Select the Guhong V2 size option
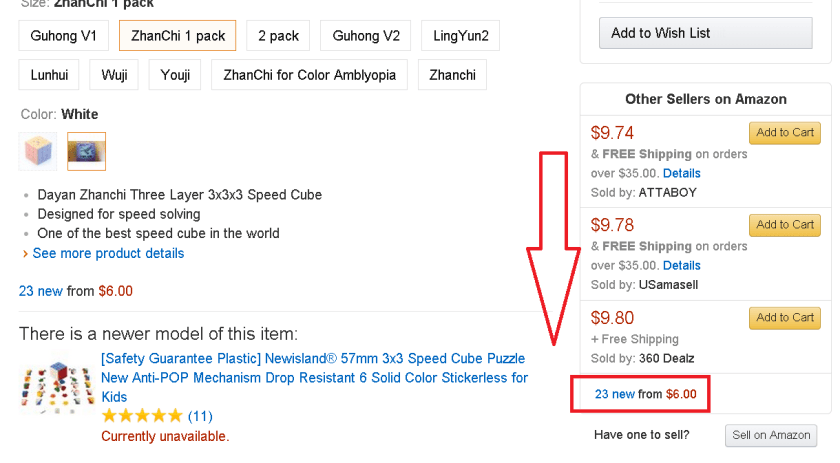840x463 pixels. [x=365, y=36]
